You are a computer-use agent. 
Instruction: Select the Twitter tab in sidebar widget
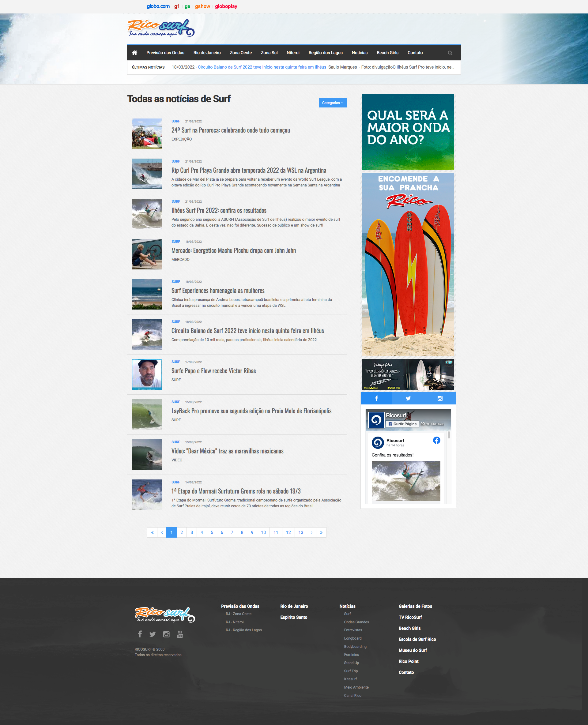click(x=408, y=398)
